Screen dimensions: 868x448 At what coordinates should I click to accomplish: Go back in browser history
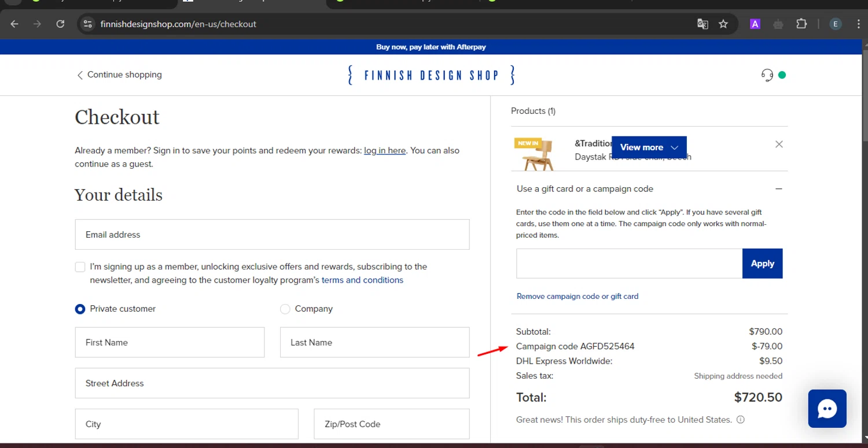tap(14, 24)
